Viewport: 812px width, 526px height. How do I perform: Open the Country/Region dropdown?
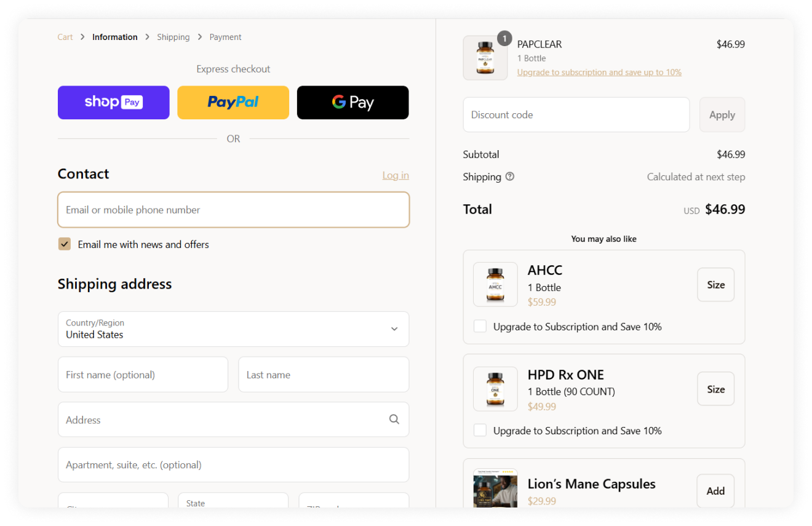(233, 329)
